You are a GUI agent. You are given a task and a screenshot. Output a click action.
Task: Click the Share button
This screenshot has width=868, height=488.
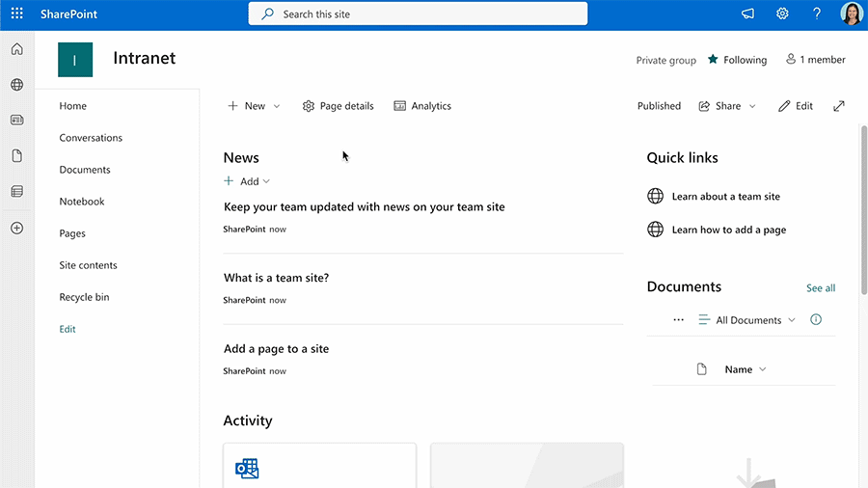click(719, 106)
